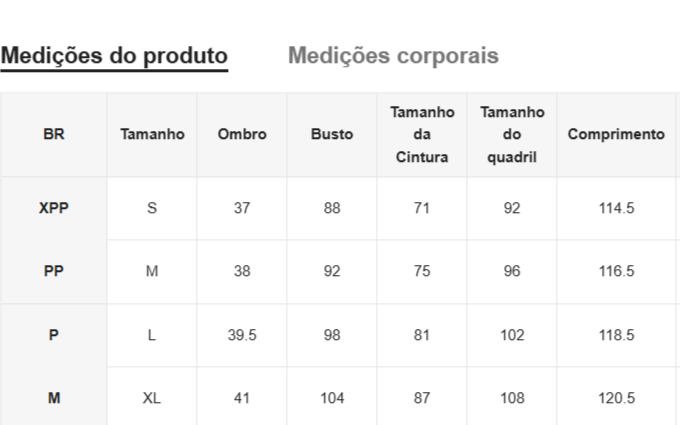Image resolution: width=680 pixels, height=425 pixels.
Task: Click the 114.5 length value
Action: [616, 208]
